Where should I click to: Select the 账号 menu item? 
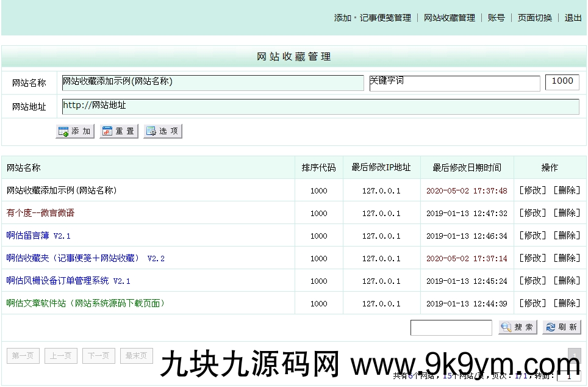tap(496, 18)
